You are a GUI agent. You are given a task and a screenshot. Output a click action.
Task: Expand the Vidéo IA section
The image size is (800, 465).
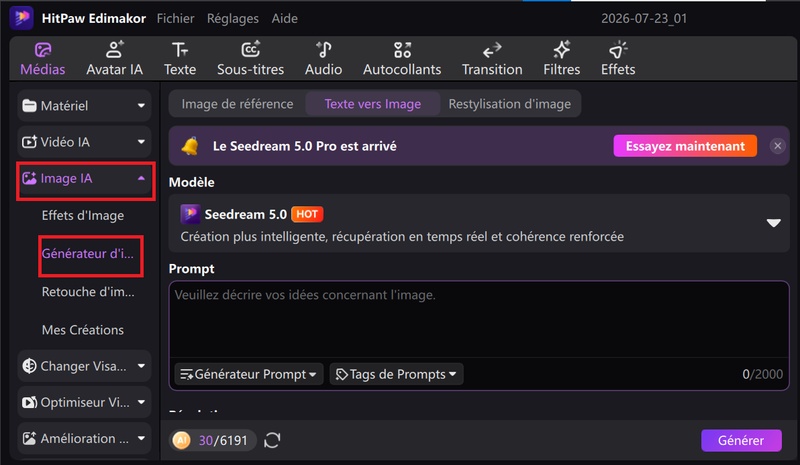click(x=84, y=142)
